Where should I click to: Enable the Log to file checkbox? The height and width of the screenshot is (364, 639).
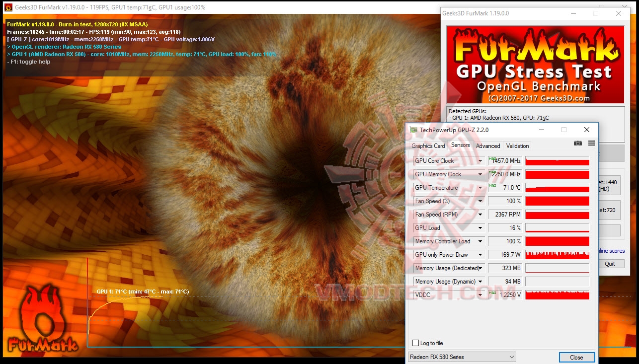tap(415, 343)
